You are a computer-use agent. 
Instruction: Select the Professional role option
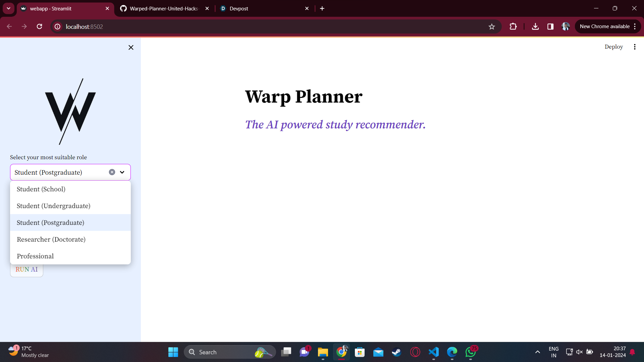pyautogui.click(x=35, y=256)
